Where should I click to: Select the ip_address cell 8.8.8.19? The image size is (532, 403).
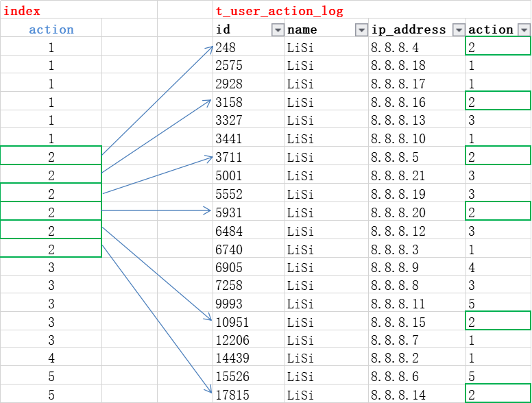417,193
